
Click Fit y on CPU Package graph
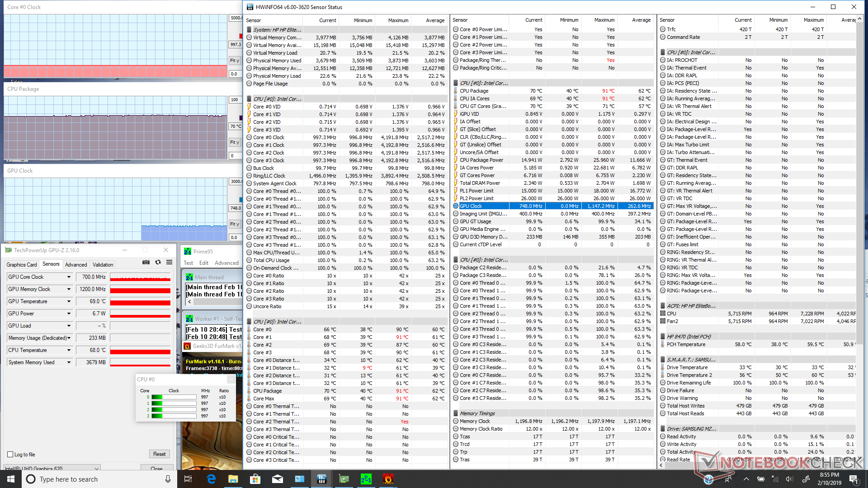pyautogui.click(x=235, y=142)
